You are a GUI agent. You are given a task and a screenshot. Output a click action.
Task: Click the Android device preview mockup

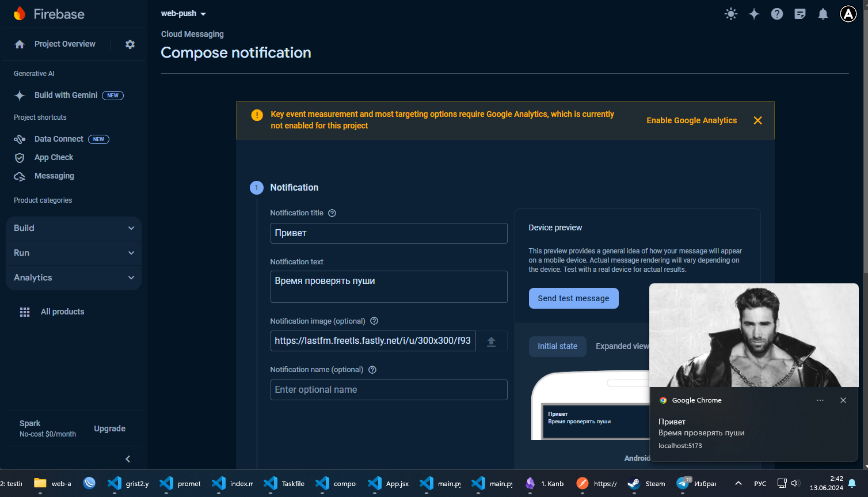pos(590,405)
